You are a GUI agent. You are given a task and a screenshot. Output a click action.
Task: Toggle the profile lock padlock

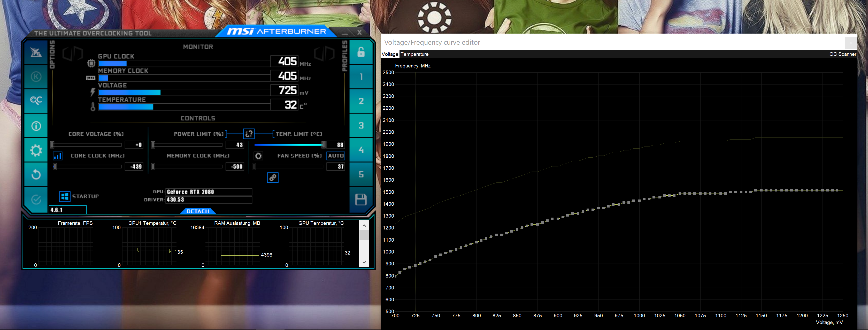click(x=361, y=52)
